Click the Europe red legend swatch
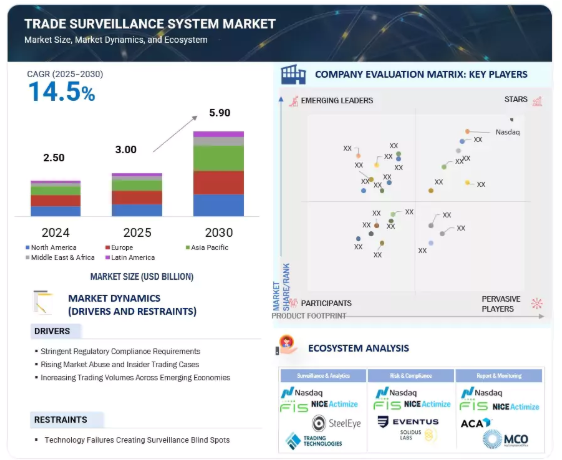 [x=107, y=247]
